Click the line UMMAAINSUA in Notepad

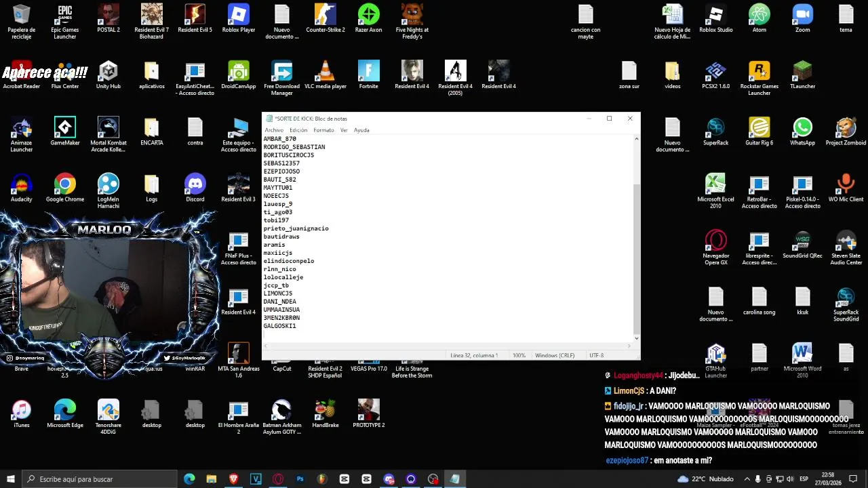[x=281, y=310]
